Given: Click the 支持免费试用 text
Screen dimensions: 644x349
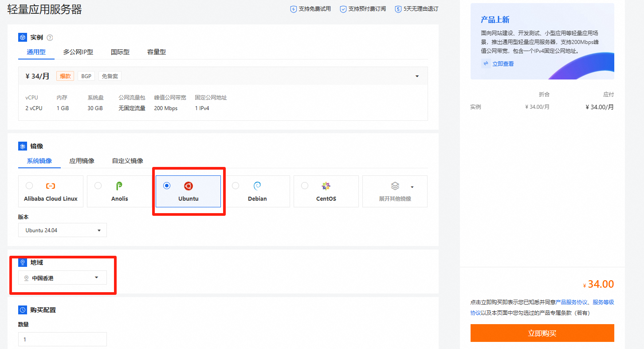Looking at the screenshot, I should pos(315,9).
